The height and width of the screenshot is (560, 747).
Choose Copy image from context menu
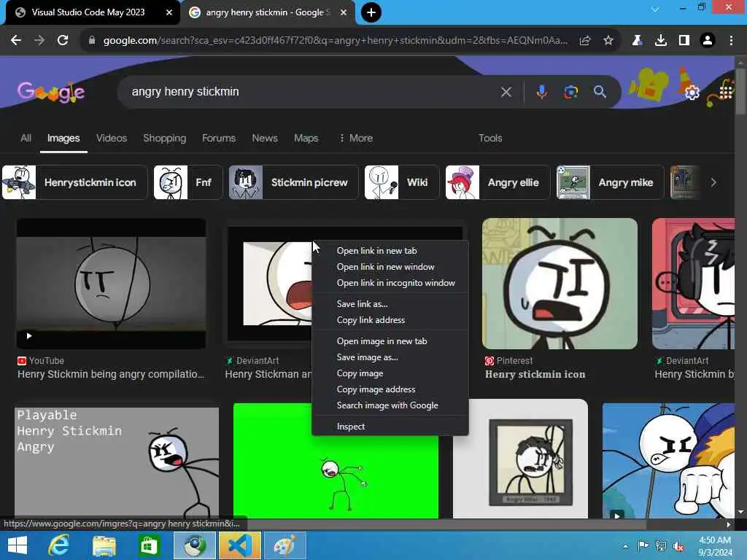pyautogui.click(x=390, y=373)
